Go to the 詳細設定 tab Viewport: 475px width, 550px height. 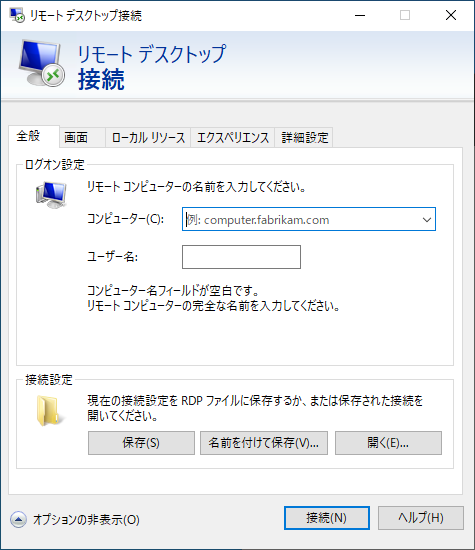click(x=304, y=137)
